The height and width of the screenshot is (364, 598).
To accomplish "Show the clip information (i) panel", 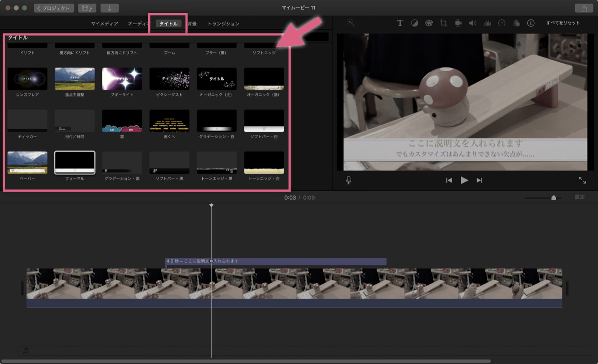I will coord(531,23).
